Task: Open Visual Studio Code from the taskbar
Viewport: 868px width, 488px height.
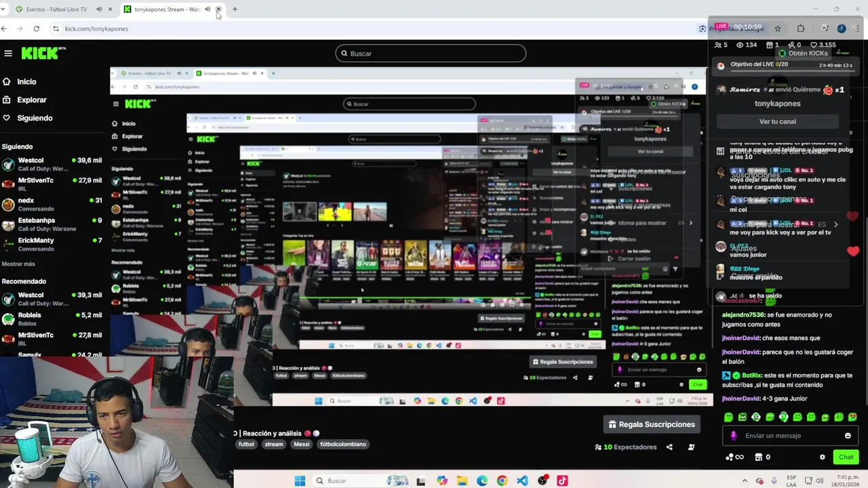Action: point(522,481)
